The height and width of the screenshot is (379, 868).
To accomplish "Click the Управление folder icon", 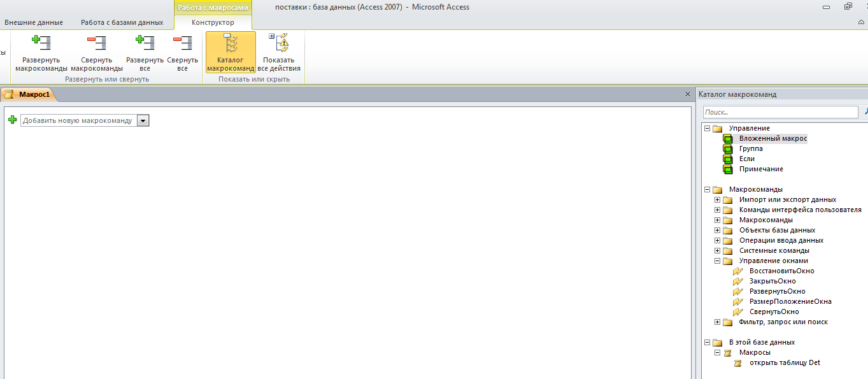I will 717,128.
